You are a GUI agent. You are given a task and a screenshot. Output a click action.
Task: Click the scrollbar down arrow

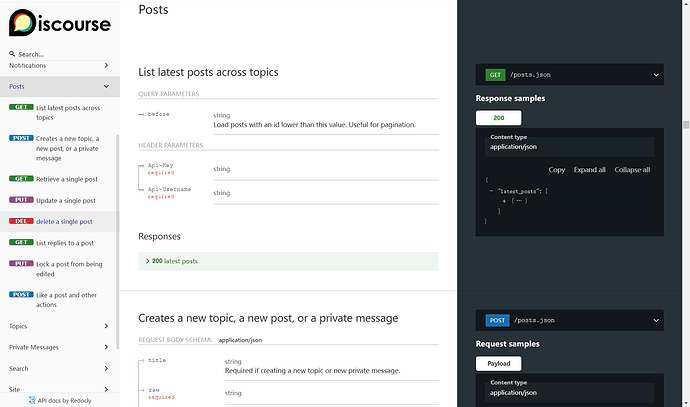tap(686, 403)
